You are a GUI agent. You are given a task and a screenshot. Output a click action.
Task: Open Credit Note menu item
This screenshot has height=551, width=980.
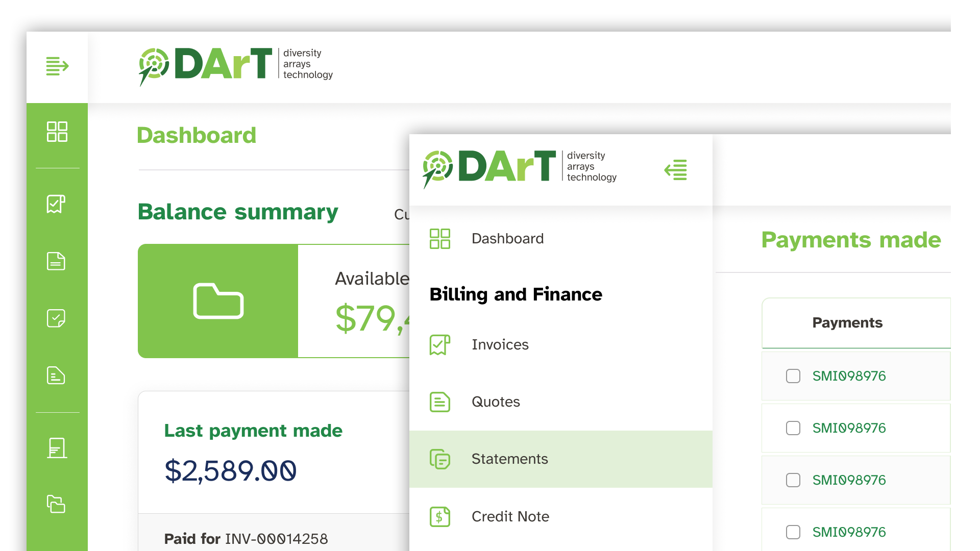tap(560, 516)
